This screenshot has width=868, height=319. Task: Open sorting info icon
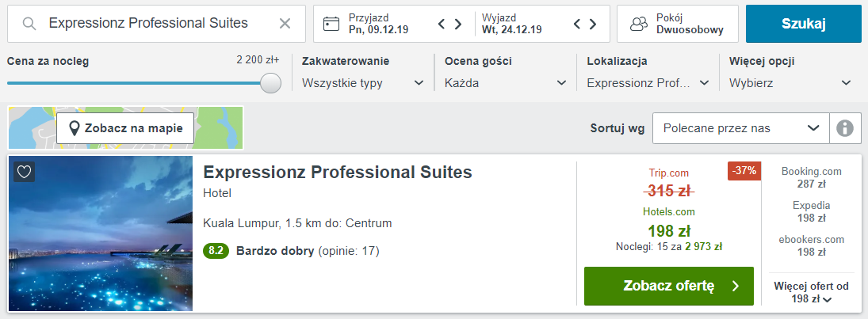tap(845, 128)
